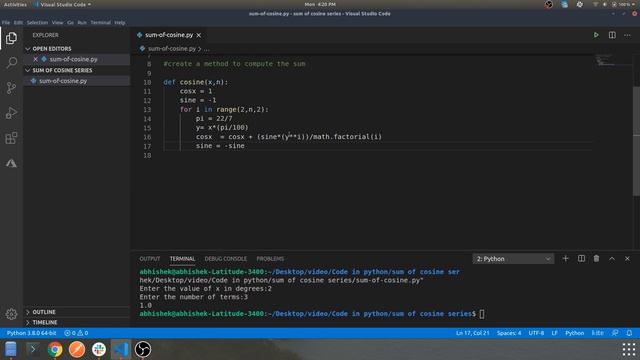The height and width of the screenshot is (360, 640).
Task: Switch to the Debug Console tab
Action: 225,259
